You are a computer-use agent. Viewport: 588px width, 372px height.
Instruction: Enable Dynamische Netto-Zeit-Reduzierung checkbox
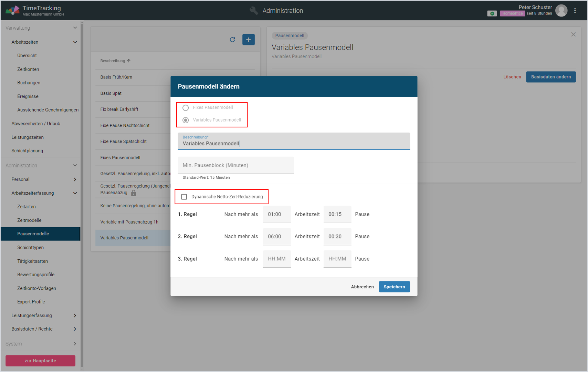(184, 197)
